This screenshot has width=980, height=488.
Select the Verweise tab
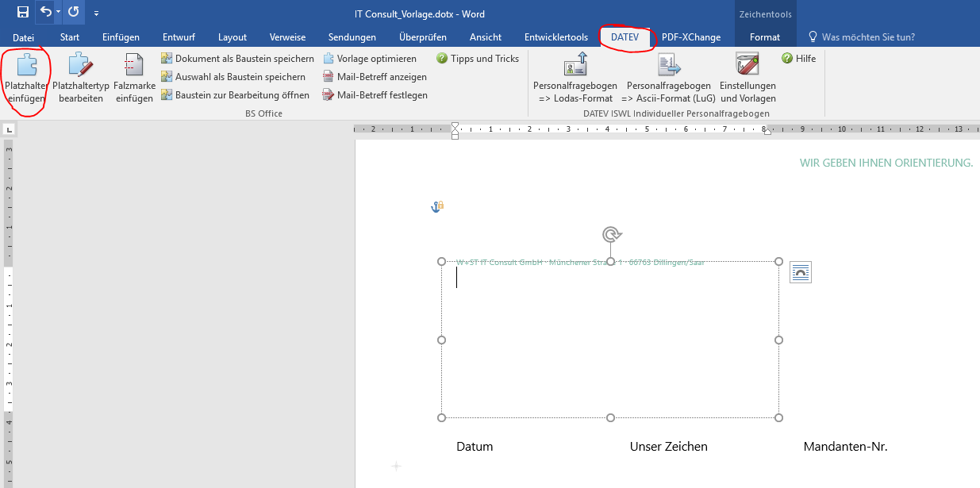click(x=287, y=37)
